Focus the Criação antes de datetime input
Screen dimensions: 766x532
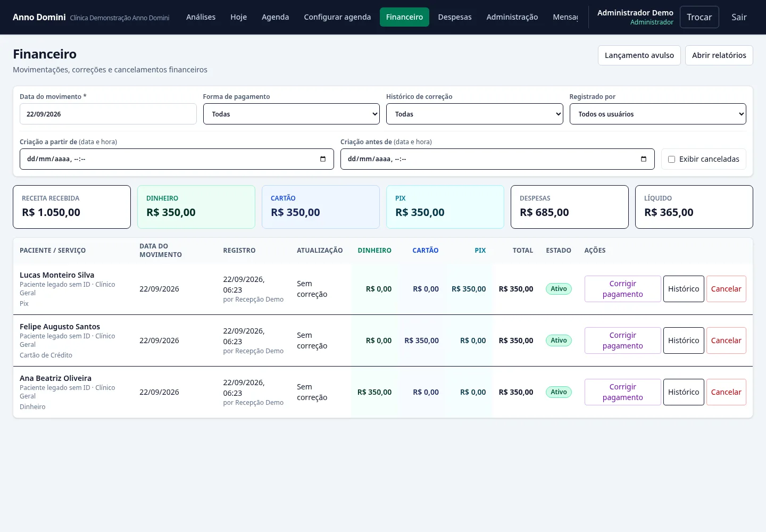coord(497,159)
